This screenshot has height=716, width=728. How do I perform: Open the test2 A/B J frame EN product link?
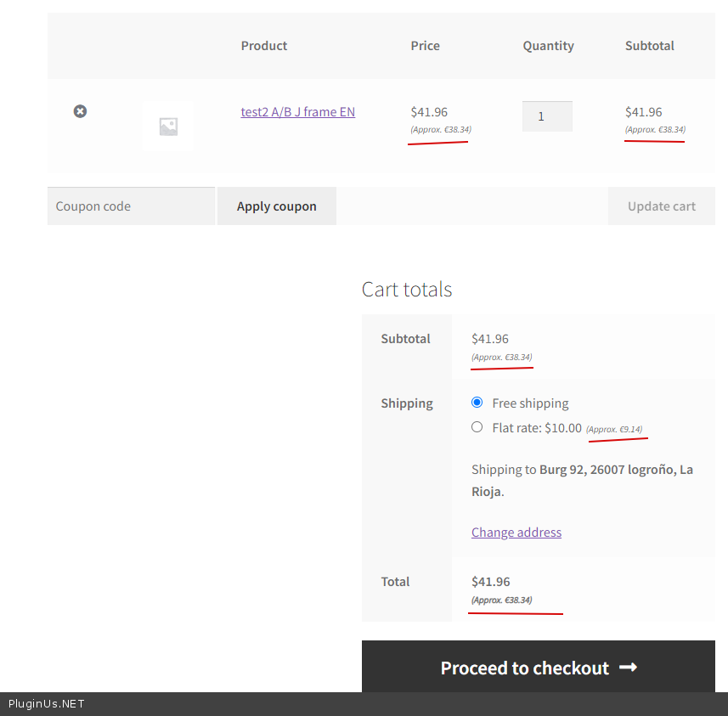pos(297,111)
